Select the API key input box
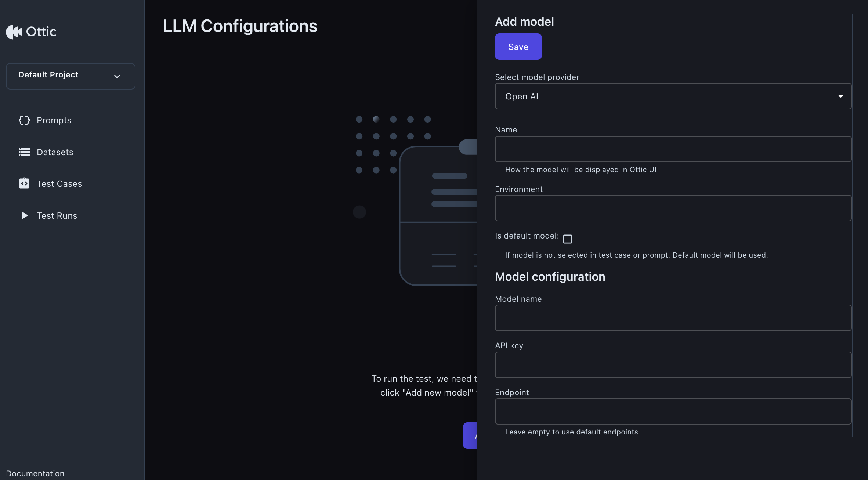 point(673,365)
